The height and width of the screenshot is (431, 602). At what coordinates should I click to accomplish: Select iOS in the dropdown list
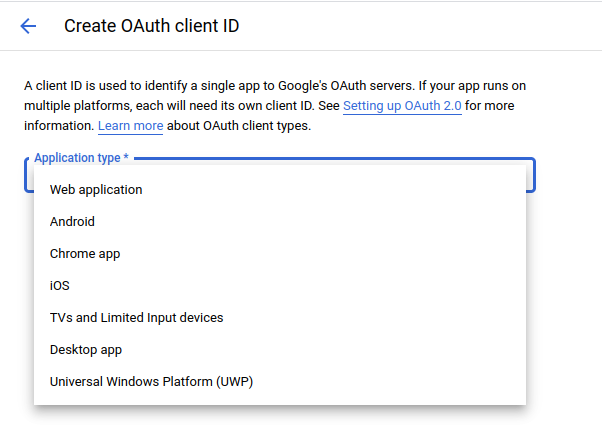(x=60, y=285)
